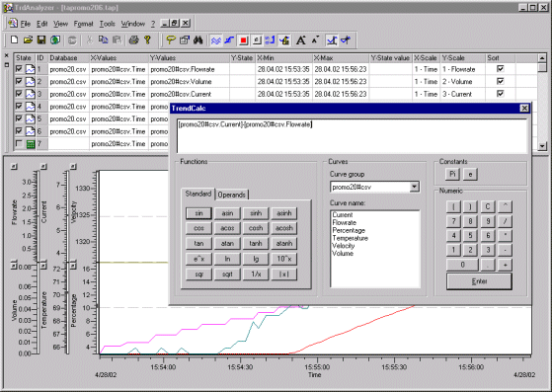The height and width of the screenshot is (392, 552).
Task: Uncheck the State checkbox for curve 1
Action: pyautogui.click(x=19, y=69)
